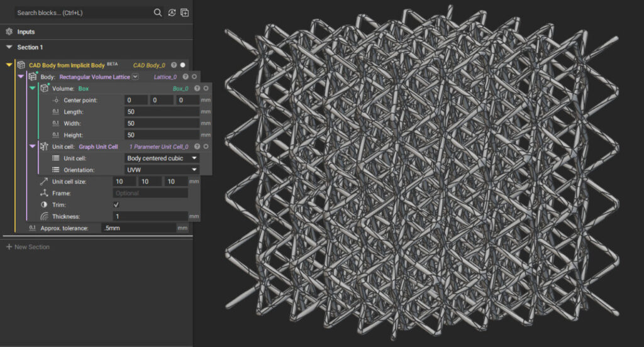Click the Lattice_0 output name
The height and width of the screenshot is (347, 644).
click(165, 77)
